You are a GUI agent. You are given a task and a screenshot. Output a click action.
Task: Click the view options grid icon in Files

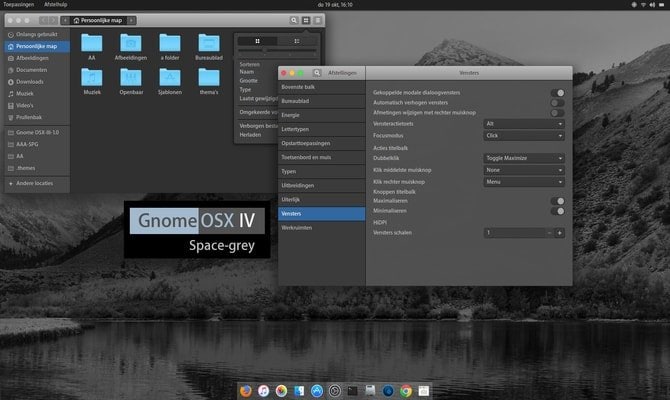306,20
